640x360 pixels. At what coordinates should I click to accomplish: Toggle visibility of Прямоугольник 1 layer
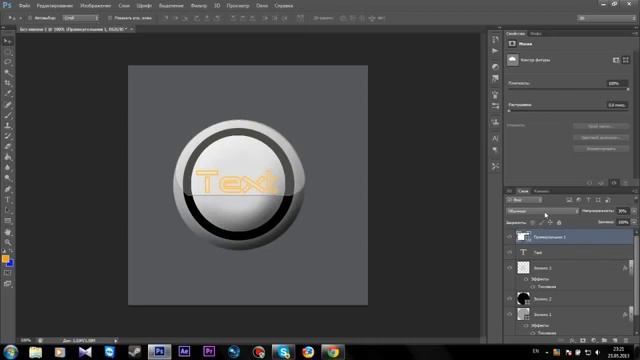[509, 237]
